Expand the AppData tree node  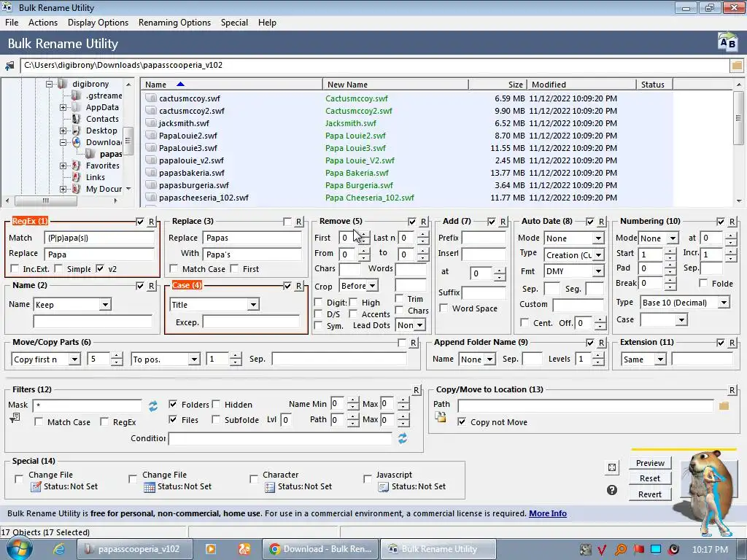click(x=63, y=107)
